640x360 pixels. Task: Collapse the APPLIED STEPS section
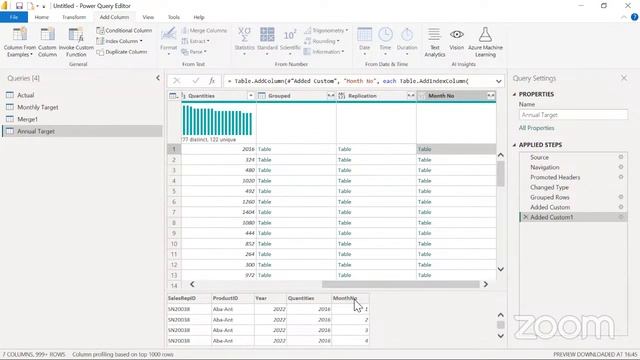[514, 145]
